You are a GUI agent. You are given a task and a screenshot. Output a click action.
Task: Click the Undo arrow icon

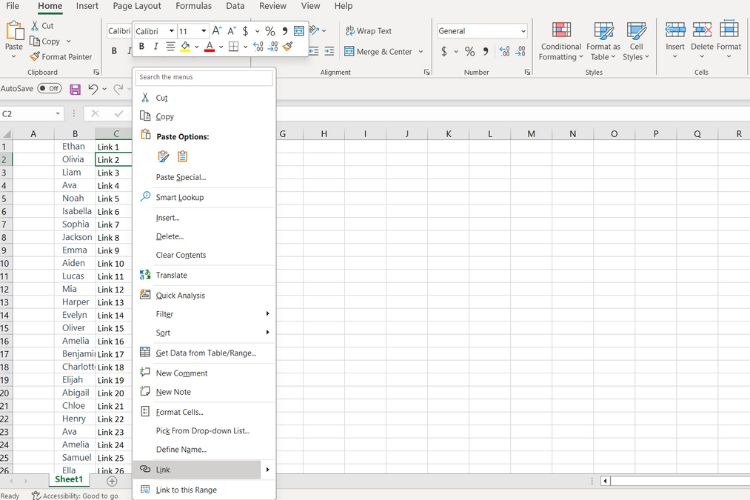coord(93,89)
